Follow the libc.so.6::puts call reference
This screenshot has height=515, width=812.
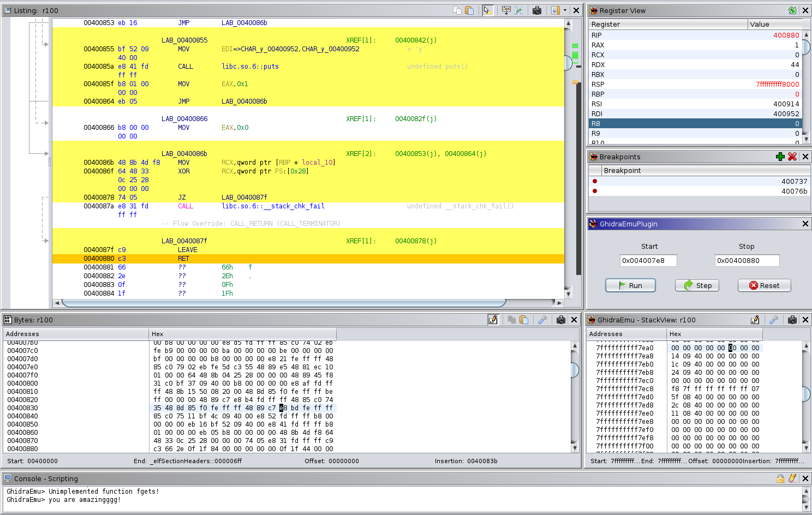pos(250,67)
